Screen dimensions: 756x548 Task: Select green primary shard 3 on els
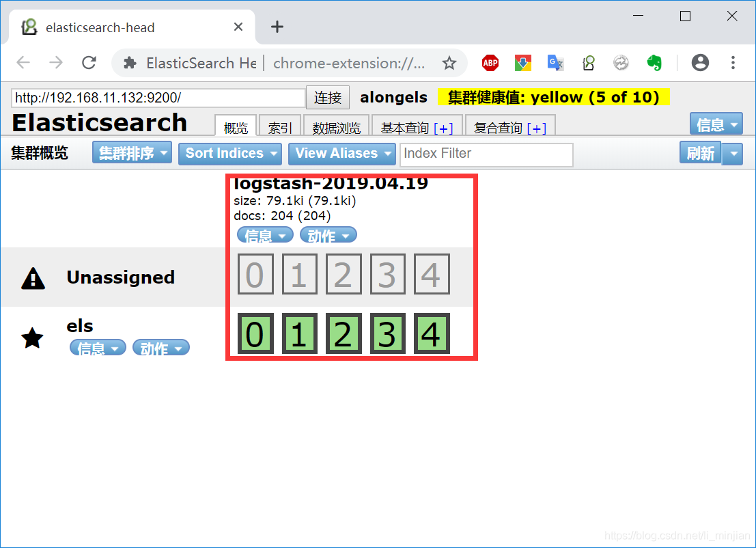pos(388,333)
